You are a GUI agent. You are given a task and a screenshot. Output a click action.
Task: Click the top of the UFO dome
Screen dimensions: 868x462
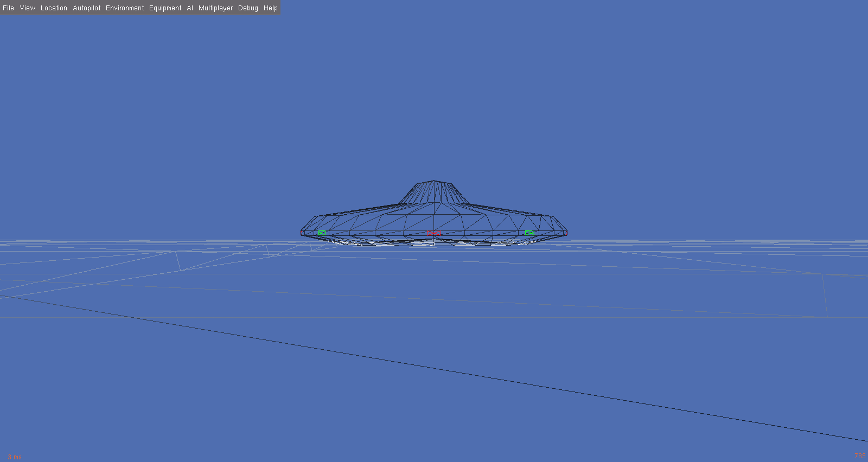tap(434, 182)
